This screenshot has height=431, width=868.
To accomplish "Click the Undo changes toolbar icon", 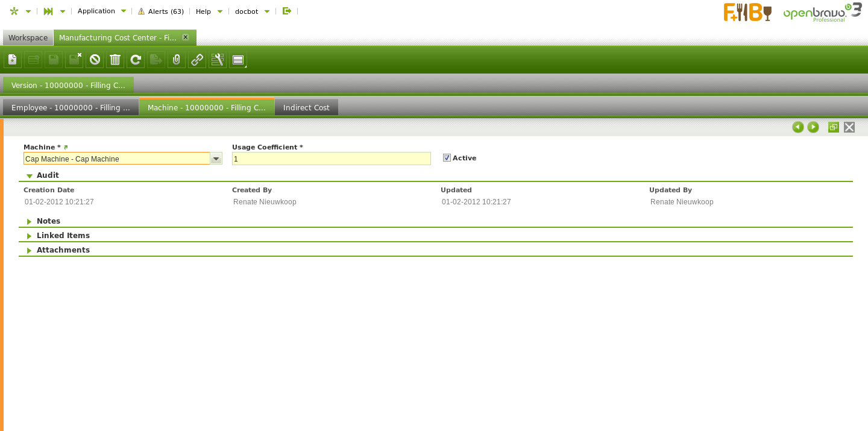I will (95, 60).
